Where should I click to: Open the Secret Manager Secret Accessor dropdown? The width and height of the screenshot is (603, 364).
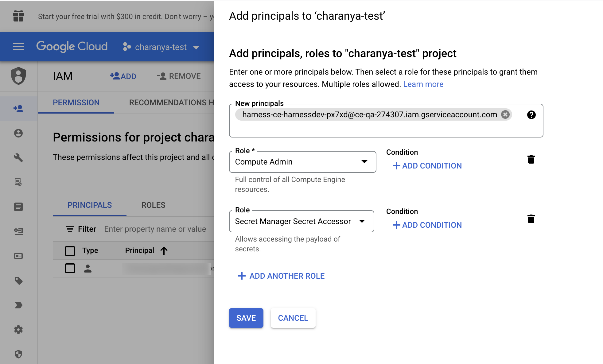pyautogui.click(x=301, y=221)
